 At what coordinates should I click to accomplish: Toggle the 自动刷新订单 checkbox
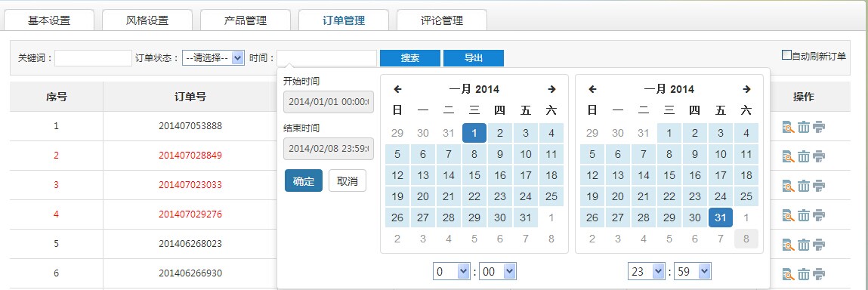coord(786,55)
